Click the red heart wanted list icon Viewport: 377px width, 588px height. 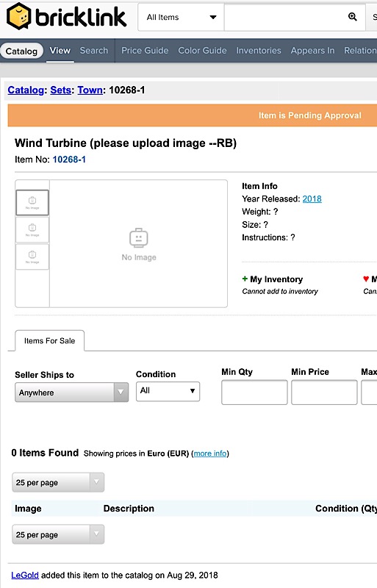(x=366, y=279)
